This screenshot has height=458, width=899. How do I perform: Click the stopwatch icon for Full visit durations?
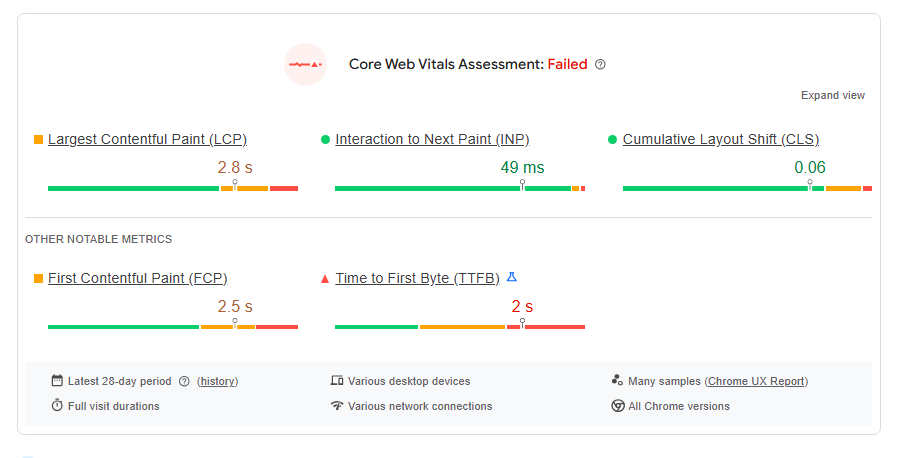pos(57,406)
